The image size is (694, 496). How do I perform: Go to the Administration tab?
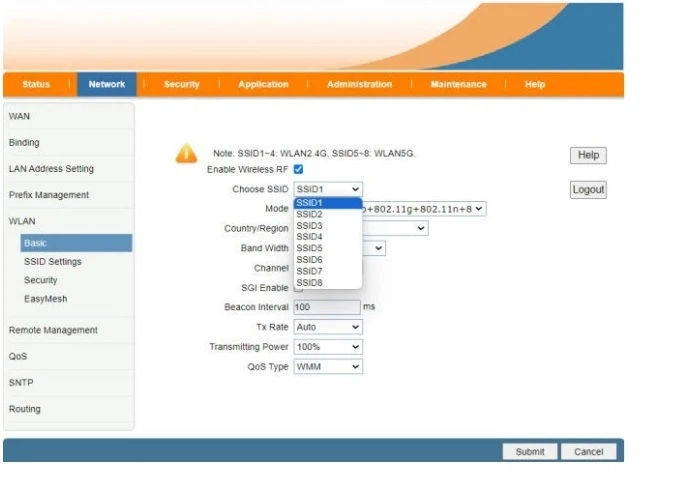359,85
